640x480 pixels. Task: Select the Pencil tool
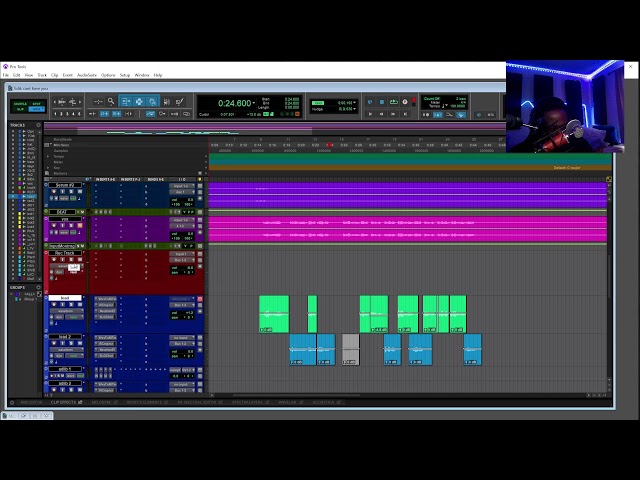(x=180, y=102)
